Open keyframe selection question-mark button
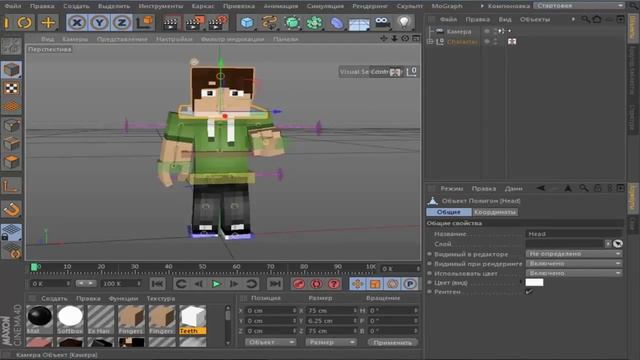Screen dimensions: 640x360 [x=334, y=284]
